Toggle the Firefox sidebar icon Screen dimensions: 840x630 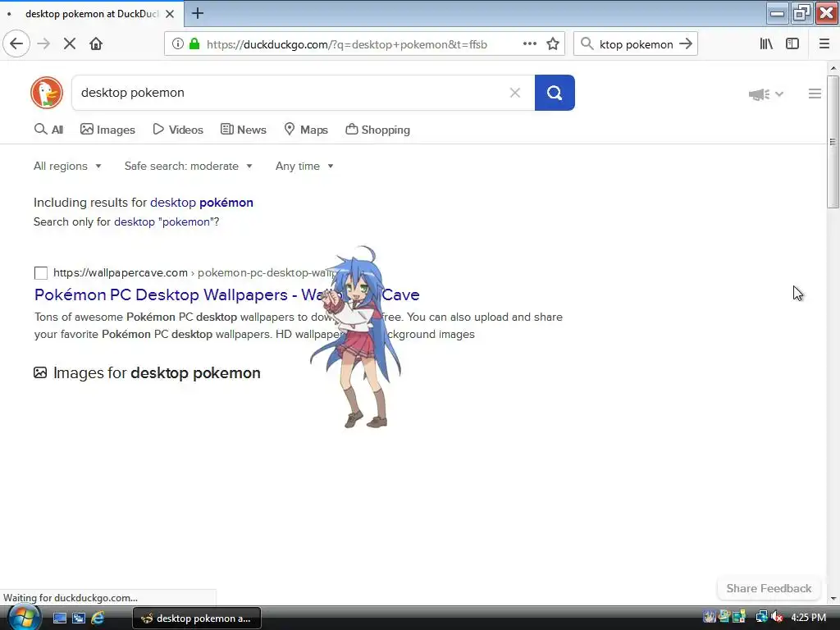(792, 44)
